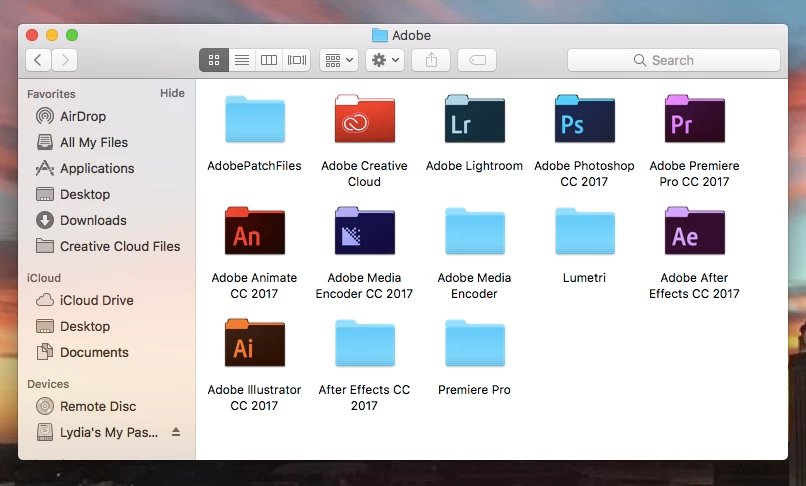This screenshot has width=806, height=486.
Task: Select Adobe After Effects CC 2017 folder
Action: point(694,231)
